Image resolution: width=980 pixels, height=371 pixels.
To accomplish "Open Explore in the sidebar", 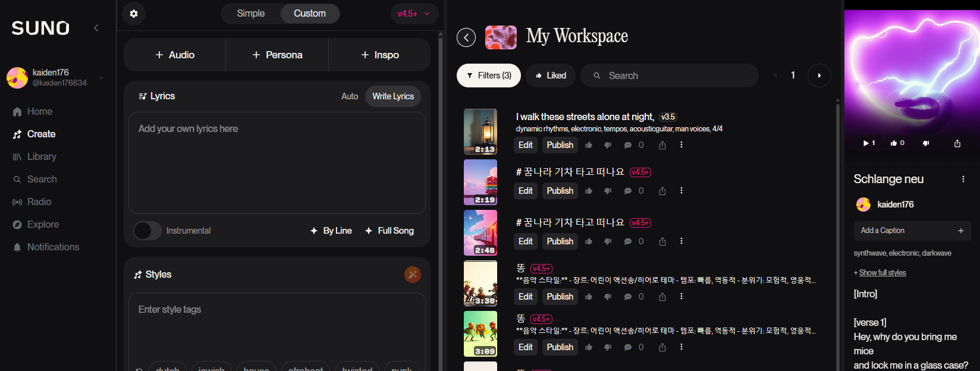I will 36,225.
